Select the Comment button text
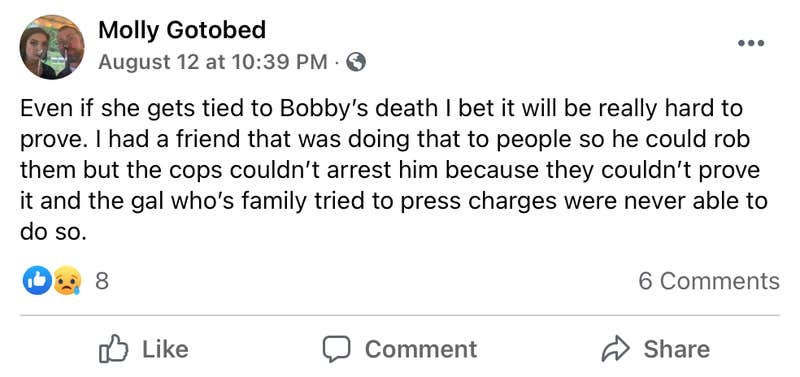Viewport: 800px width, 377px height. [x=421, y=349]
